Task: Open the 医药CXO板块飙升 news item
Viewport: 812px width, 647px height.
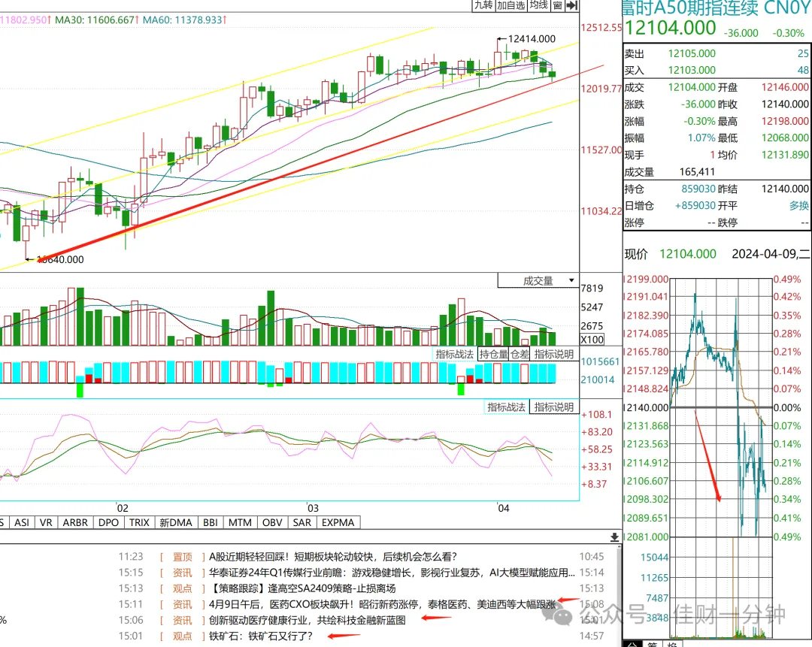Action: (x=382, y=605)
